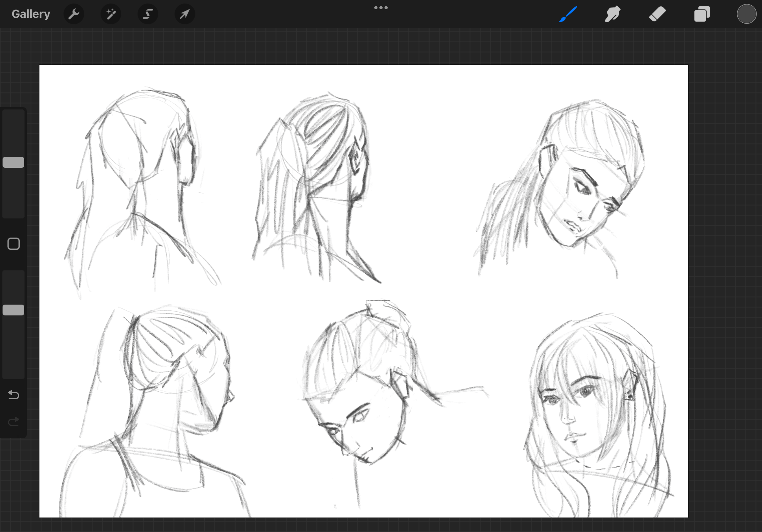This screenshot has width=762, height=532.
Task: Open the Adjustments magic wand menu
Action: coord(111,14)
